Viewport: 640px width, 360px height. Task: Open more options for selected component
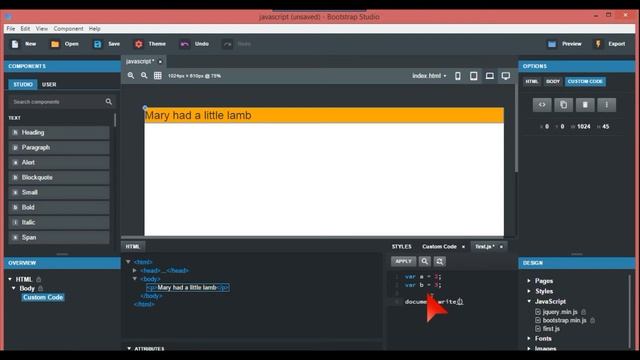click(x=607, y=105)
